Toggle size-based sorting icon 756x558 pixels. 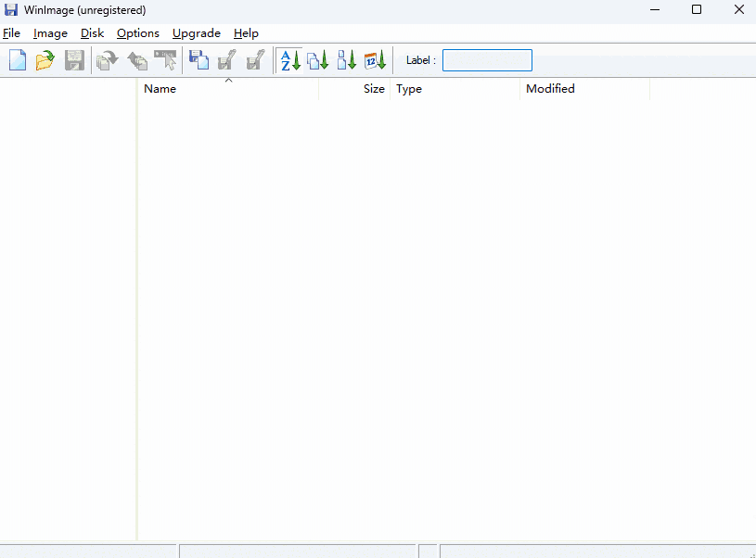[x=345, y=59]
